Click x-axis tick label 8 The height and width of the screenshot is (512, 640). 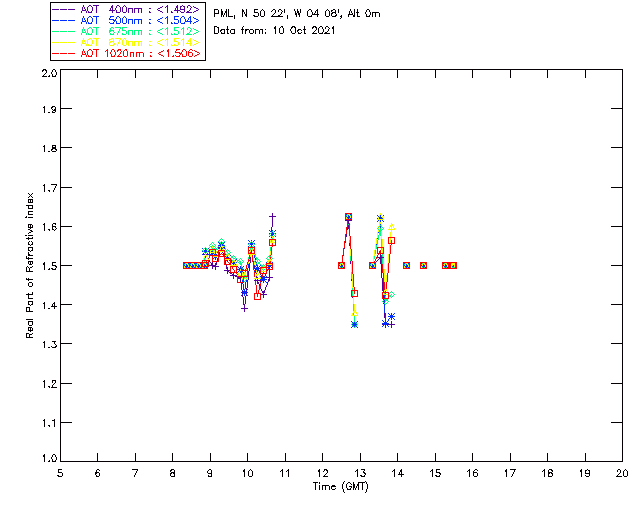coord(173,473)
